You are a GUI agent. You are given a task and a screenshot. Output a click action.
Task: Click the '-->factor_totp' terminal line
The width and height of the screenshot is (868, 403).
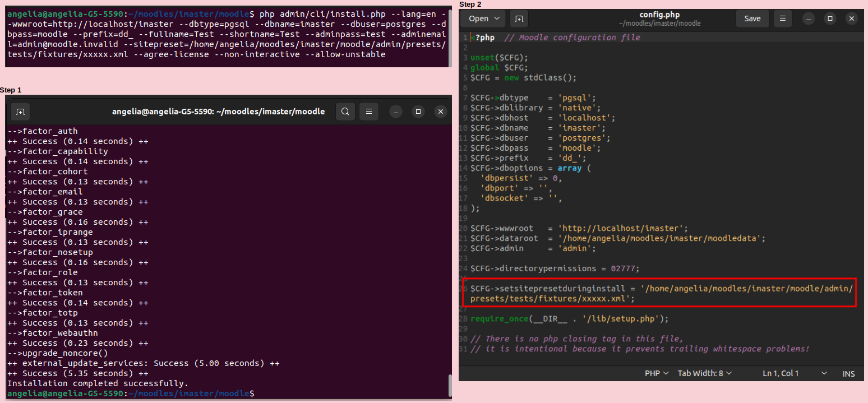(x=43, y=313)
